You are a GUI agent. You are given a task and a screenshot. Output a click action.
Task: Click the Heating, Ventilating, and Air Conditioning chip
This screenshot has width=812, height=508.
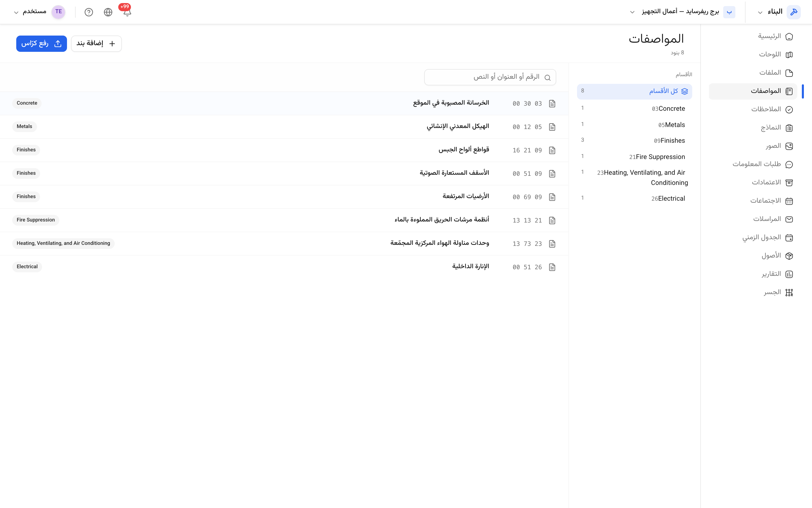tap(63, 243)
